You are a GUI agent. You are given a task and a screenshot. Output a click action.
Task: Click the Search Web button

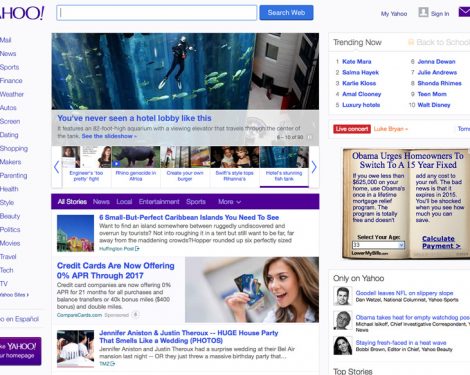286,13
